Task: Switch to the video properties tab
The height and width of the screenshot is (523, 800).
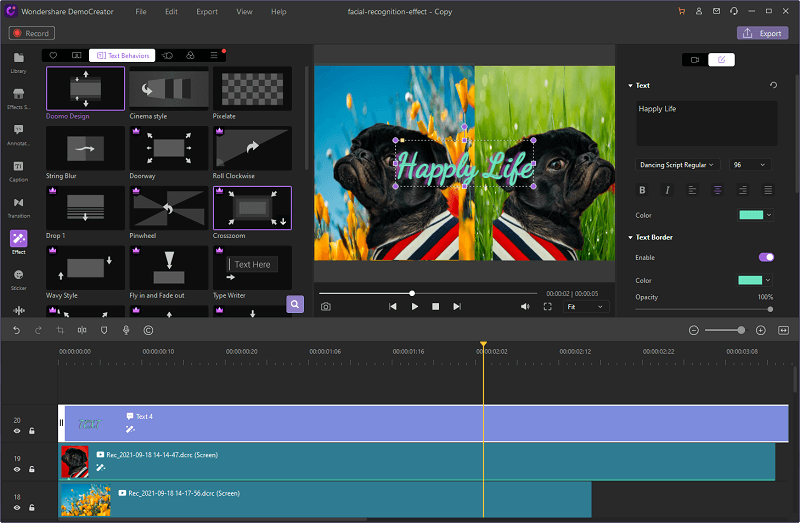Action: (695, 60)
